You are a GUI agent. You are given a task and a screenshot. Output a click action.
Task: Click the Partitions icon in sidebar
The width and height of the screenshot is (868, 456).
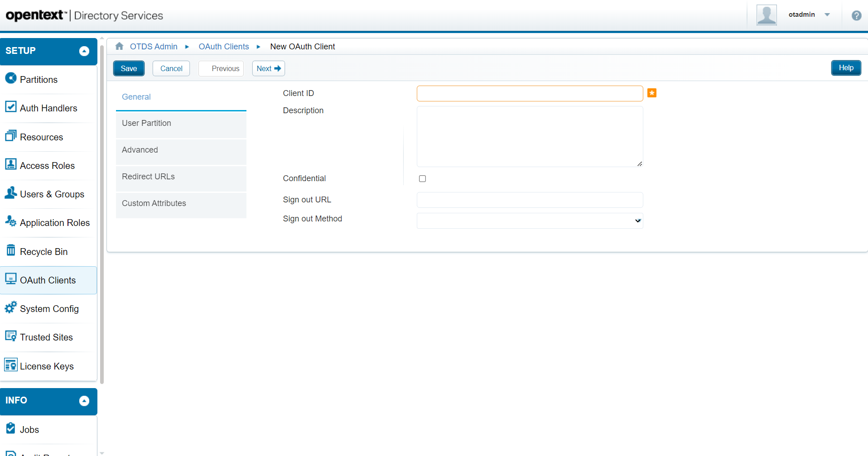coord(11,78)
